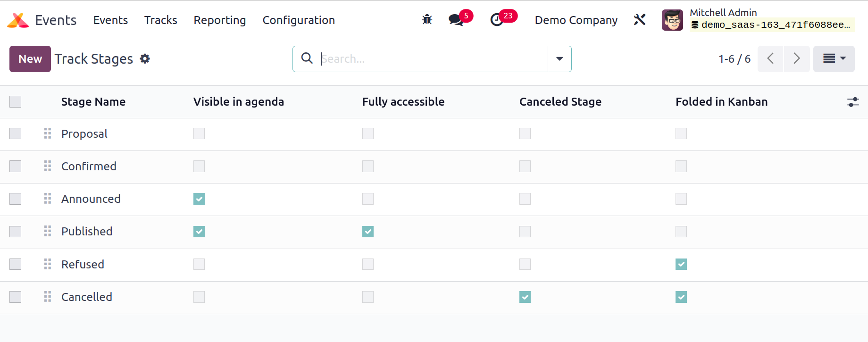Open the conversations chat icon
Image resolution: width=868 pixels, height=342 pixels.
pos(456,20)
